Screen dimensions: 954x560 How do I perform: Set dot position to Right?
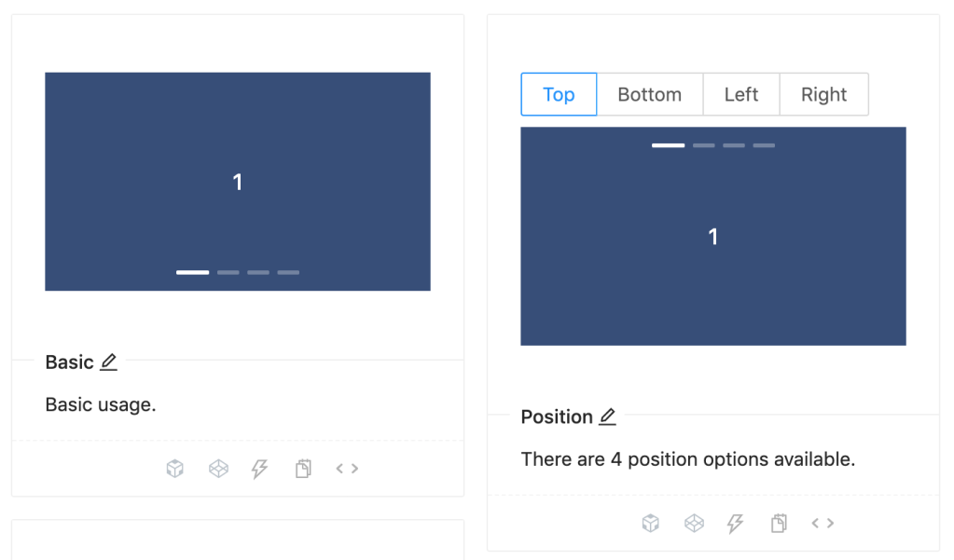click(823, 95)
